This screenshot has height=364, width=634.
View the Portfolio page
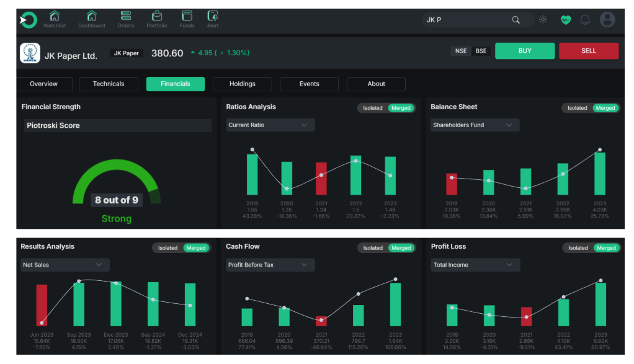click(x=157, y=19)
